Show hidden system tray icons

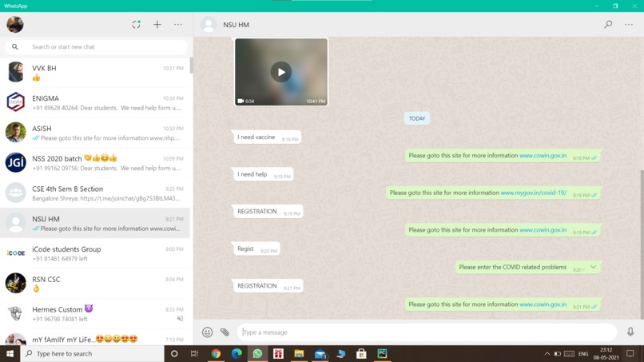click(x=547, y=353)
